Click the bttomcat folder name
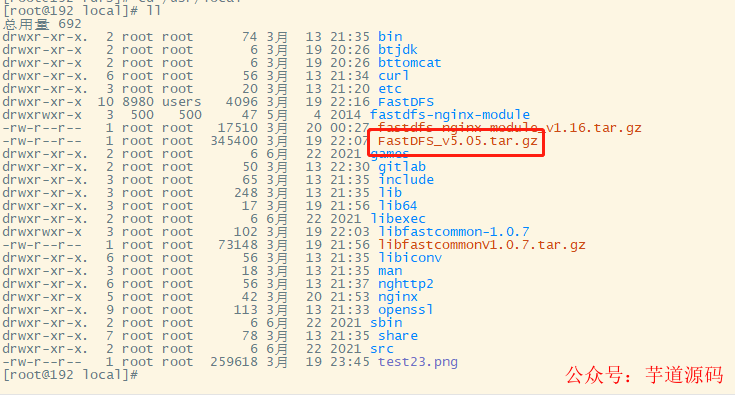 click(x=410, y=63)
